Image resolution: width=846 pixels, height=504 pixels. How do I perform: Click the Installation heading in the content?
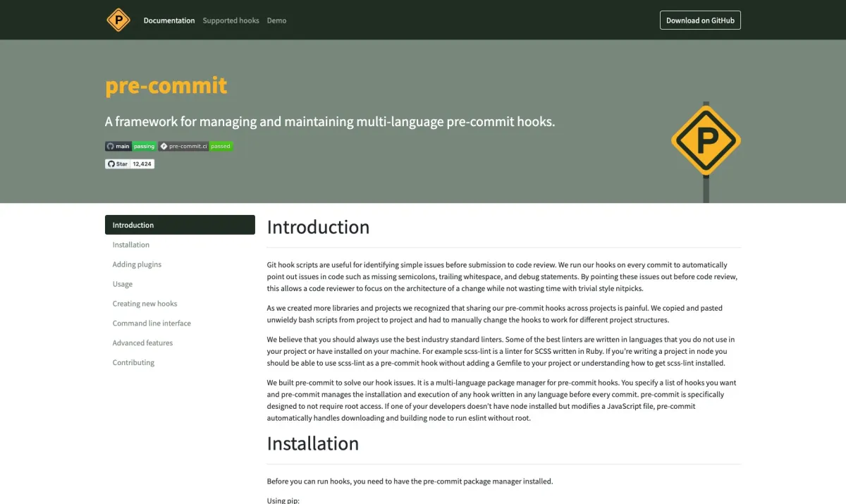click(x=312, y=443)
